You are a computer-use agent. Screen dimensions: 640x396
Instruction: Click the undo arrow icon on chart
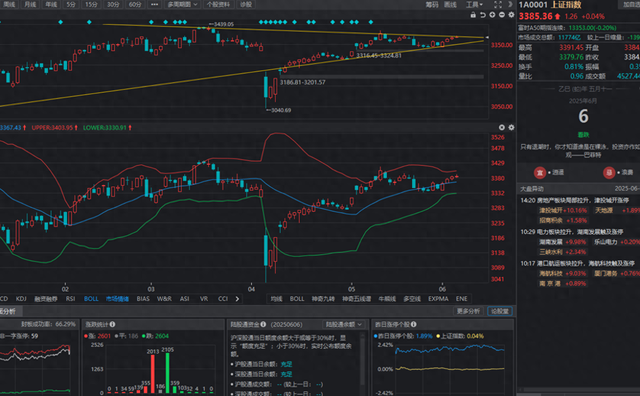point(483,15)
